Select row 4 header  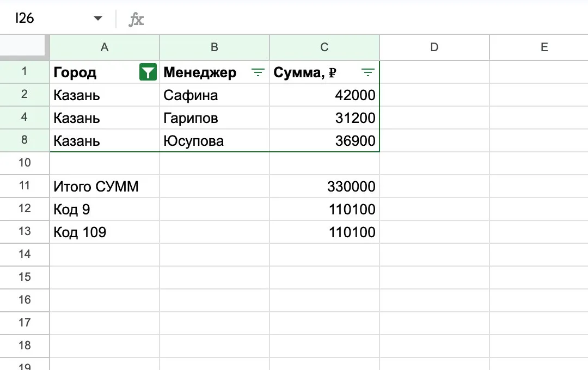[x=24, y=118]
